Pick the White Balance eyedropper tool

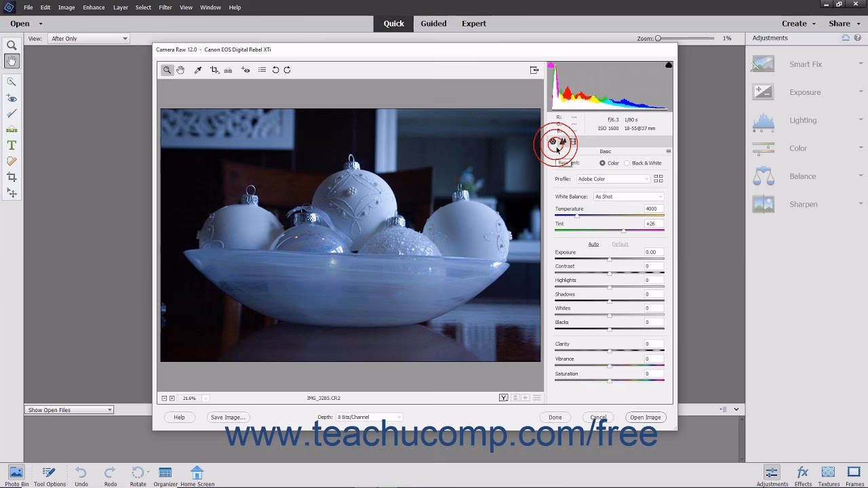(x=198, y=70)
